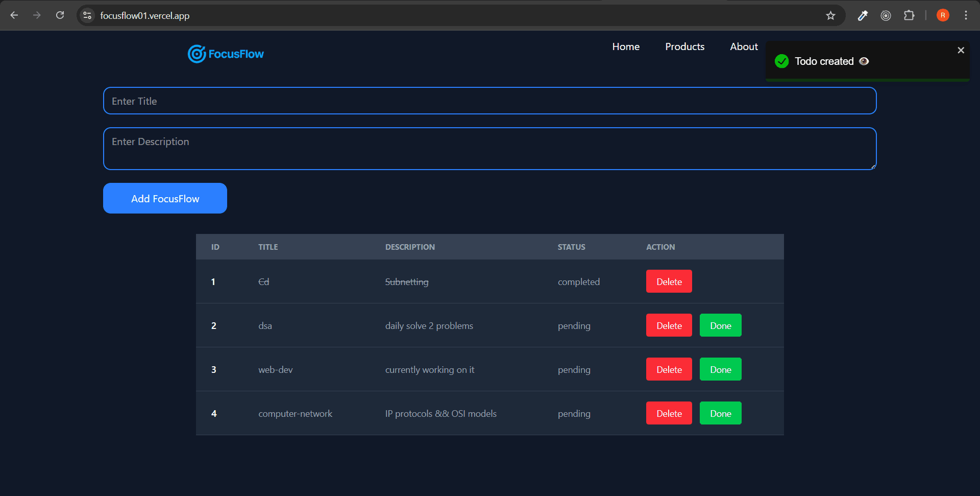Focus the Enter Title field

coord(489,101)
